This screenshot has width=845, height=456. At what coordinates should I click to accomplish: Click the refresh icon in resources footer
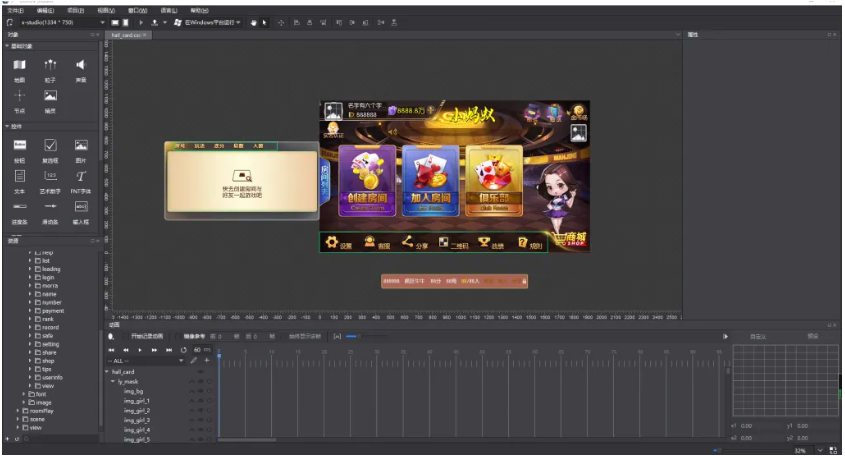tap(17, 439)
